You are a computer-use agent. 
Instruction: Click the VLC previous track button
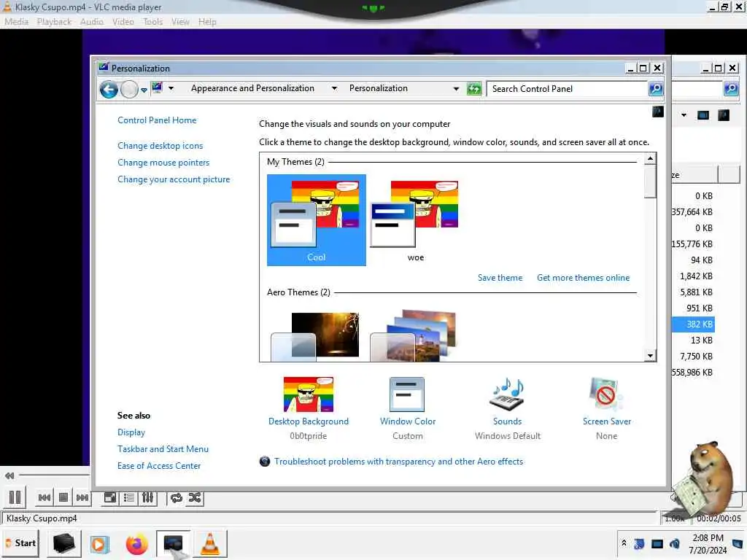[x=44, y=497]
